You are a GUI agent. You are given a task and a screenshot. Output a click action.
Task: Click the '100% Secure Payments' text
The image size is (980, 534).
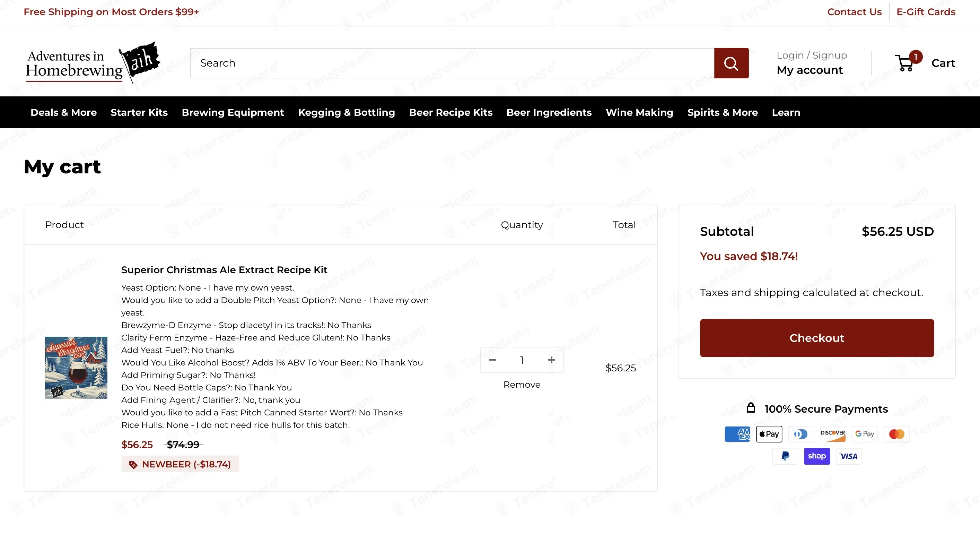(x=826, y=409)
